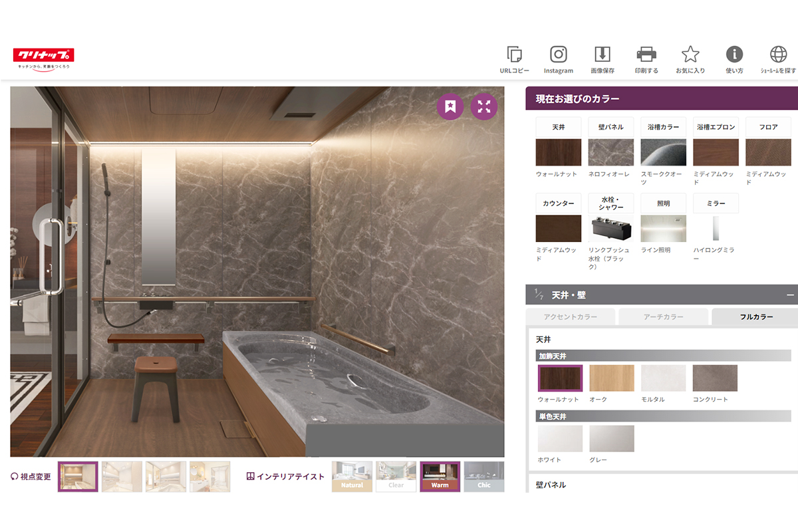
Task: Collapse the 天井・壁 section
Action: [790, 295]
